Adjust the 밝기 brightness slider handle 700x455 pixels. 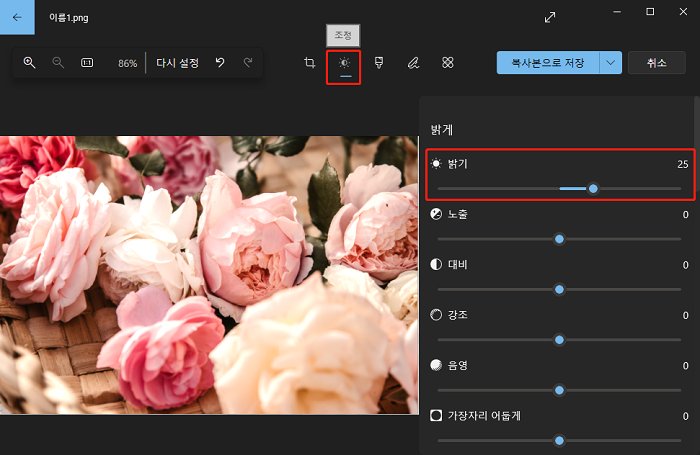(x=593, y=189)
